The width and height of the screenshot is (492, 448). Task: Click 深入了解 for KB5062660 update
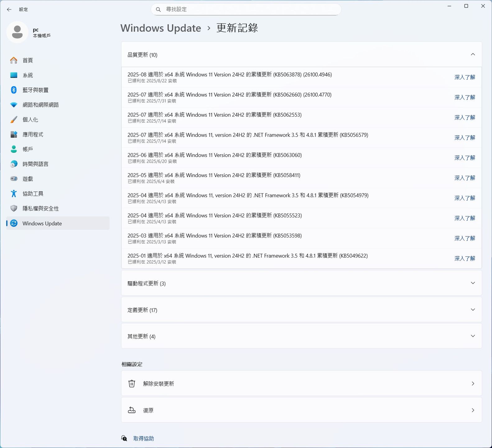point(465,97)
